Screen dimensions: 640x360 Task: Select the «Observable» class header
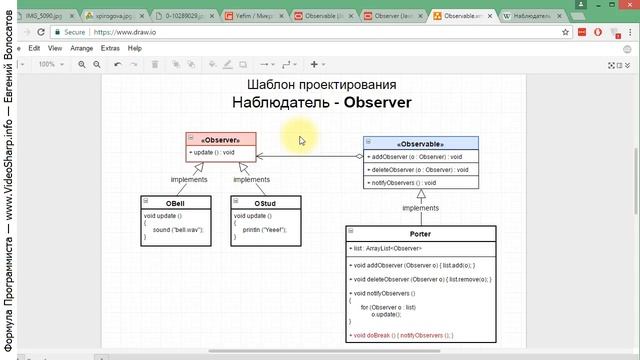tap(421, 144)
